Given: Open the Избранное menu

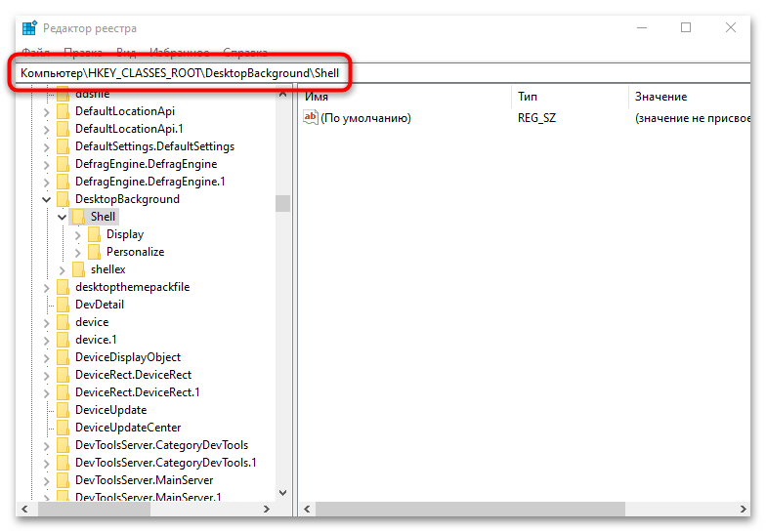Looking at the screenshot, I should tap(180, 53).
